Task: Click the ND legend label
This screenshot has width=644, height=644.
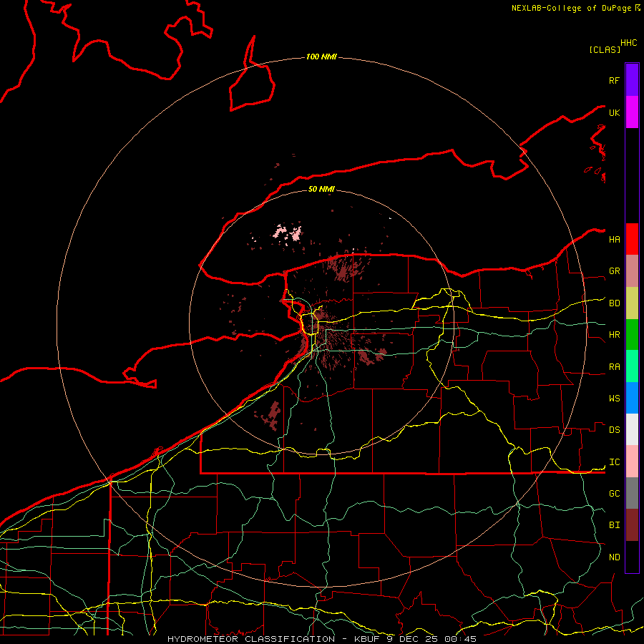Action: click(x=614, y=557)
